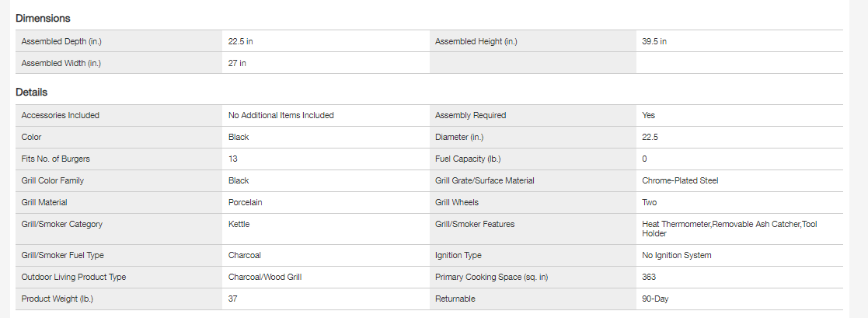Select the 90-Day returnable value

point(656,299)
